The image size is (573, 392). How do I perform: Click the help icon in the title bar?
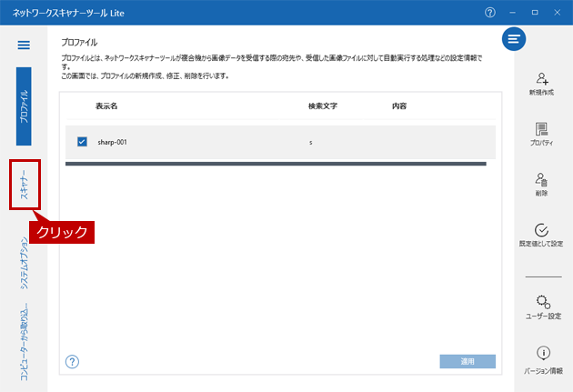coord(490,13)
